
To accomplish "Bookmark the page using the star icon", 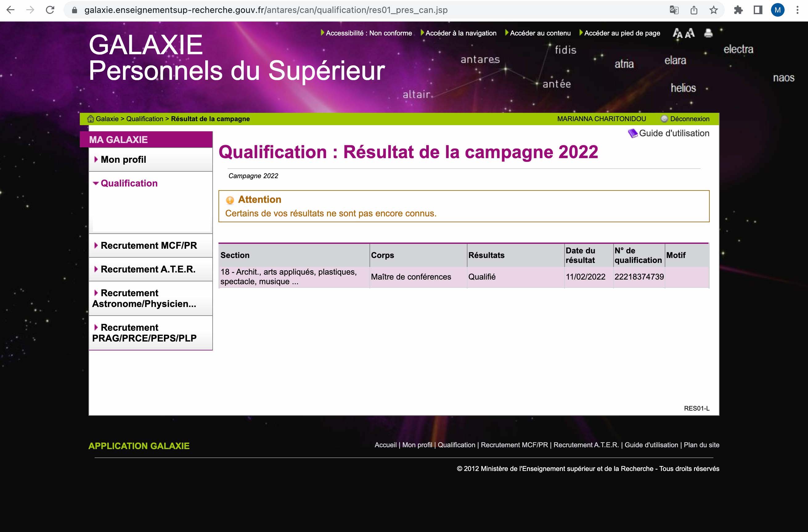I will 714,10.
